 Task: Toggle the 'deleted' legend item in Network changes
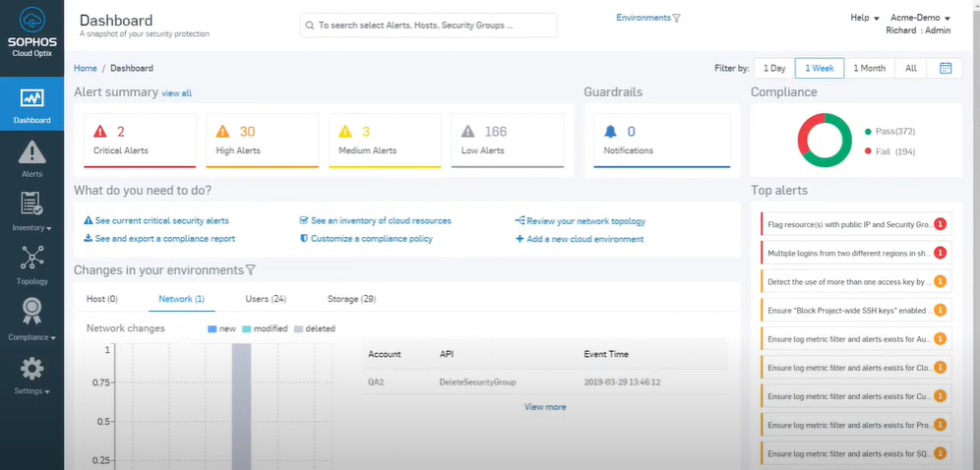(315, 329)
